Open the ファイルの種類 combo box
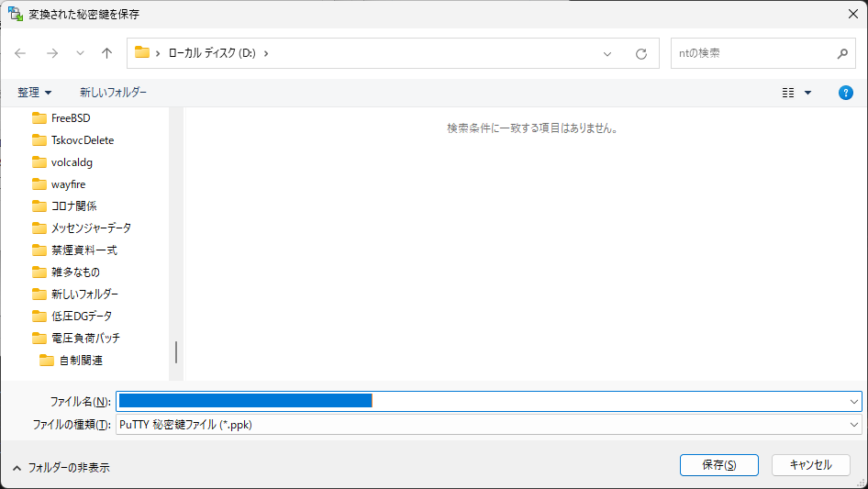The height and width of the screenshot is (489, 868). click(x=489, y=425)
